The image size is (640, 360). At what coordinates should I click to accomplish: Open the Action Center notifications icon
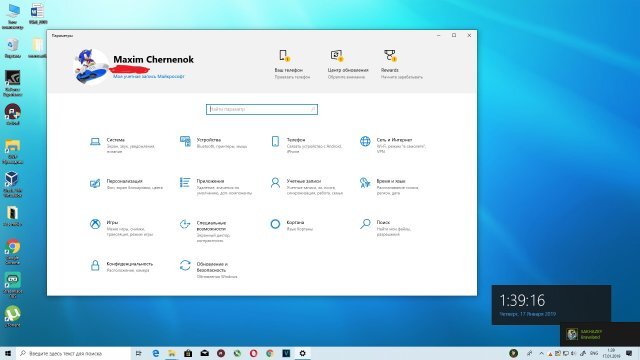tap(629, 353)
